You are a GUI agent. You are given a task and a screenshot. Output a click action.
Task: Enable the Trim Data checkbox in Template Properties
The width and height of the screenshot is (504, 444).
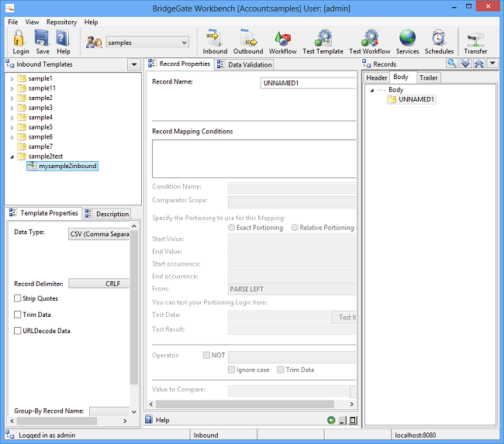pos(17,315)
